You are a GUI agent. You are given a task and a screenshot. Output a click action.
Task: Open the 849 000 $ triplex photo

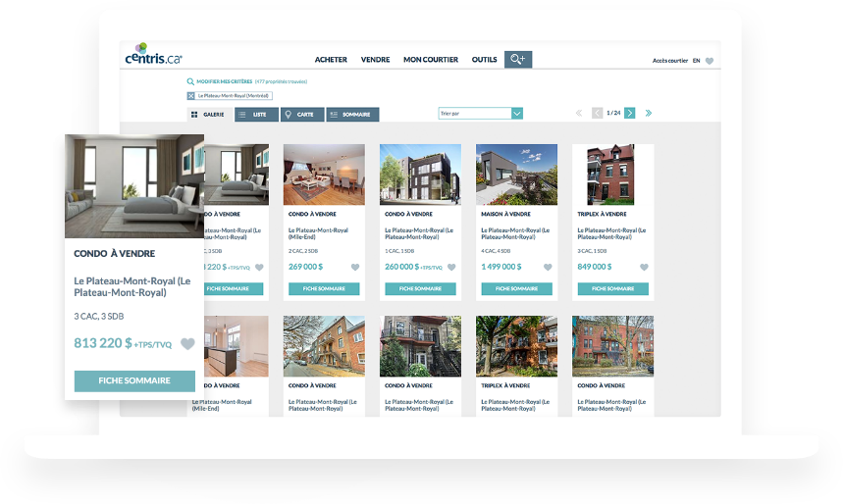(613, 175)
